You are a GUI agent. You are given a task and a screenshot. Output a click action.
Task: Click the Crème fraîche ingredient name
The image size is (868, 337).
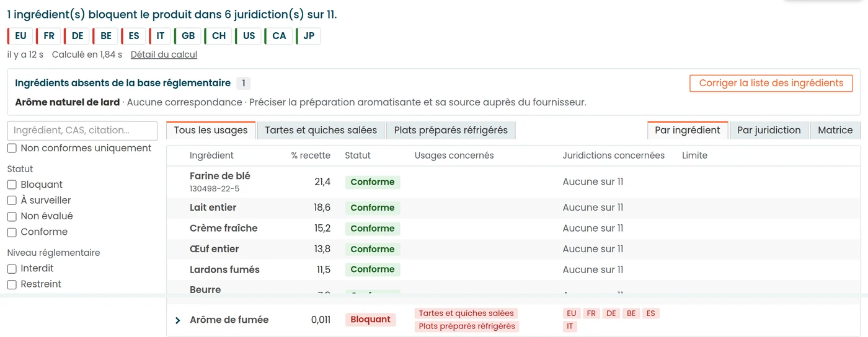click(x=223, y=228)
